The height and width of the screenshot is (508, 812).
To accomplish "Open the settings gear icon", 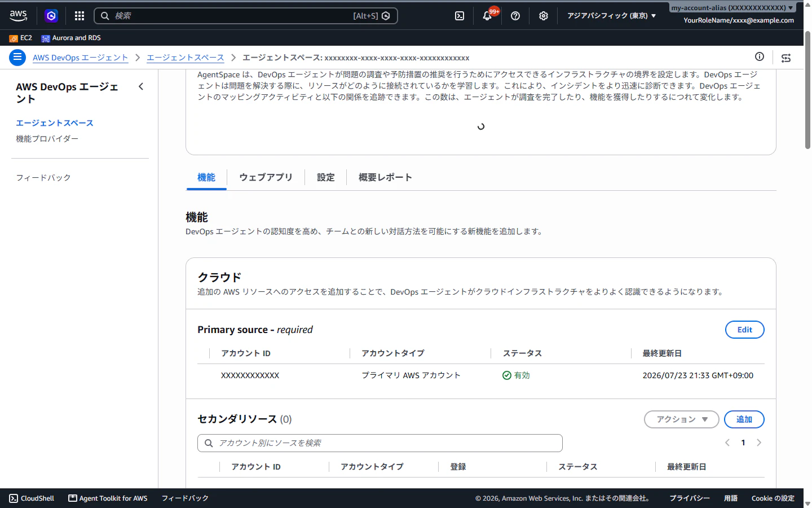I will pyautogui.click(x=544, y=16).
